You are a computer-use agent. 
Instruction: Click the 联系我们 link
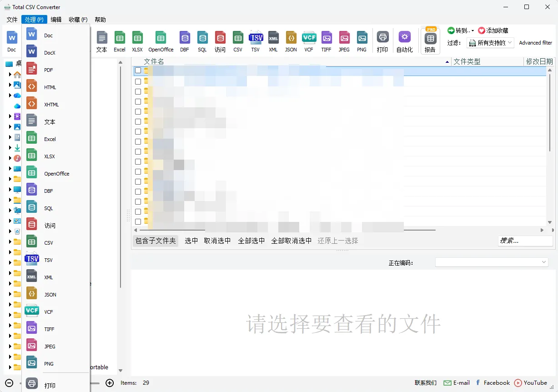click(x=426, y=383)
